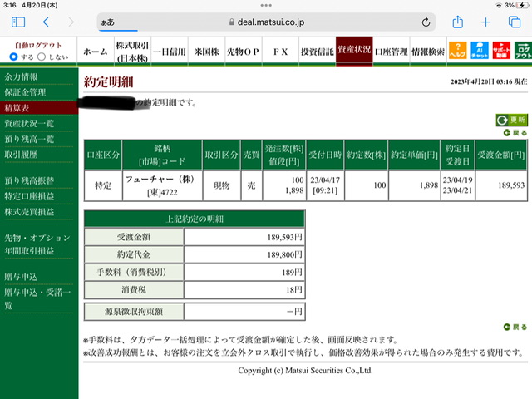The height and width of the screenshot is (399, 532).
Task: Go back with browser back chevron
Action: [46, 22]
